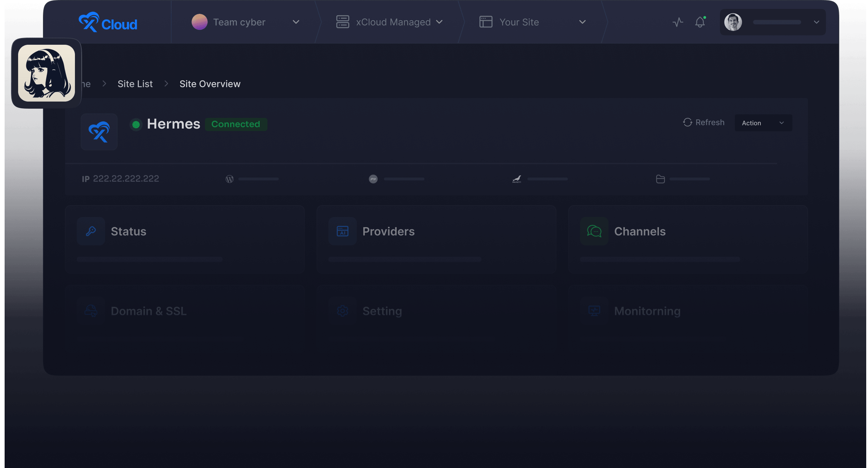
Task: Click the Refresh button
Action: [x=704, y=123]
